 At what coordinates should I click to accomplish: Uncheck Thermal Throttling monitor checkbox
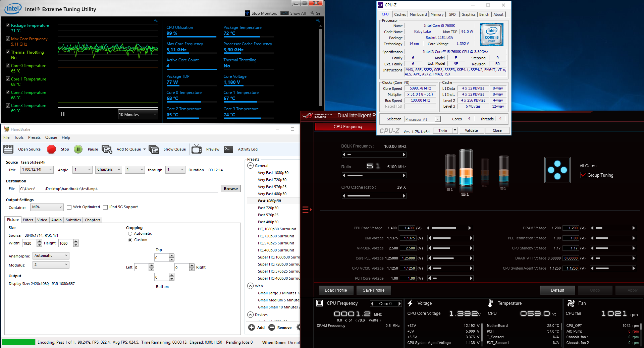[x=8, y=52]
